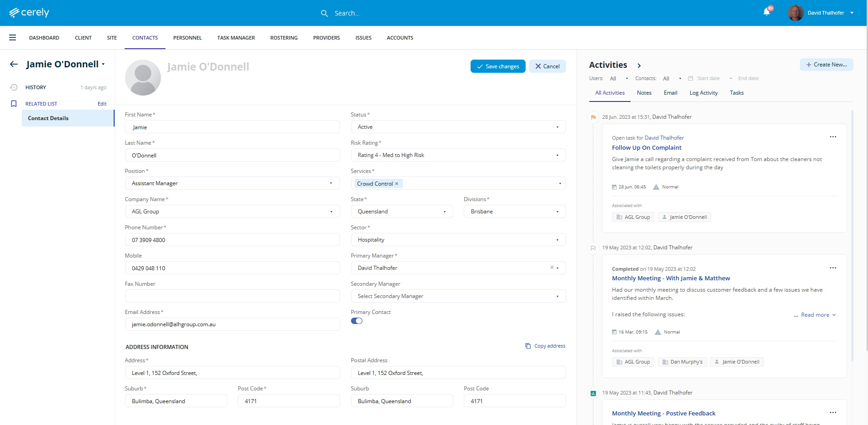Click the Copy address icon

pos(528,346)
